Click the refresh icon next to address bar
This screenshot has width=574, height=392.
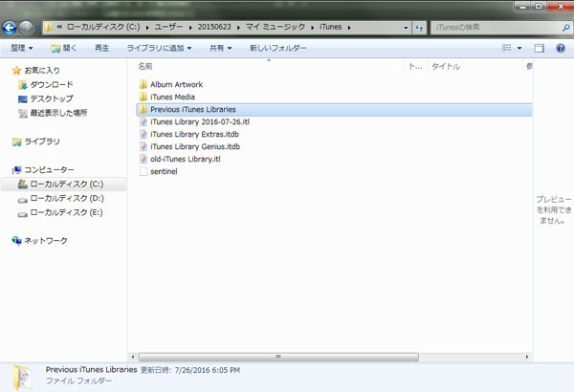(x=419, y=28)
